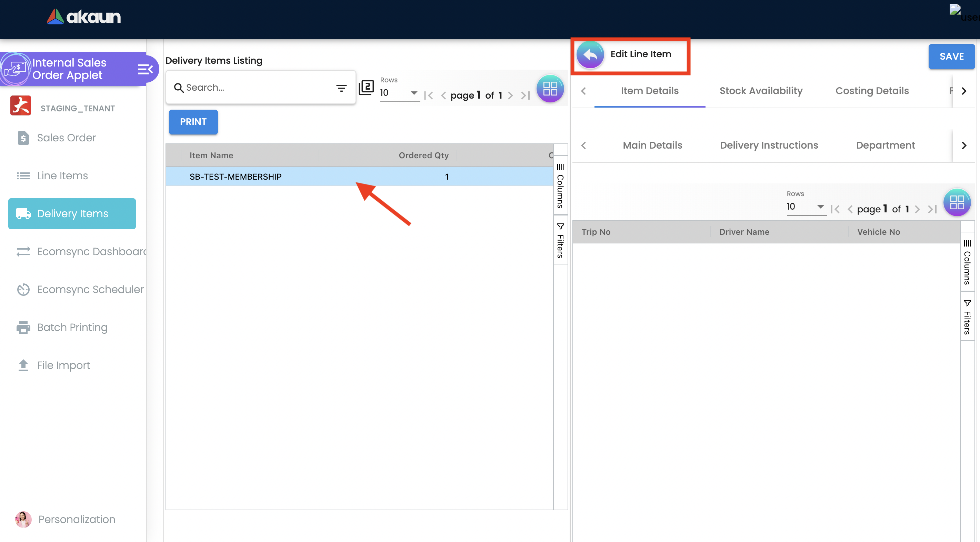Viewport: 980px width, 542px height.
Task: Select the SB-TEST-MEMBERSHIP row
Action: [236, 177]
